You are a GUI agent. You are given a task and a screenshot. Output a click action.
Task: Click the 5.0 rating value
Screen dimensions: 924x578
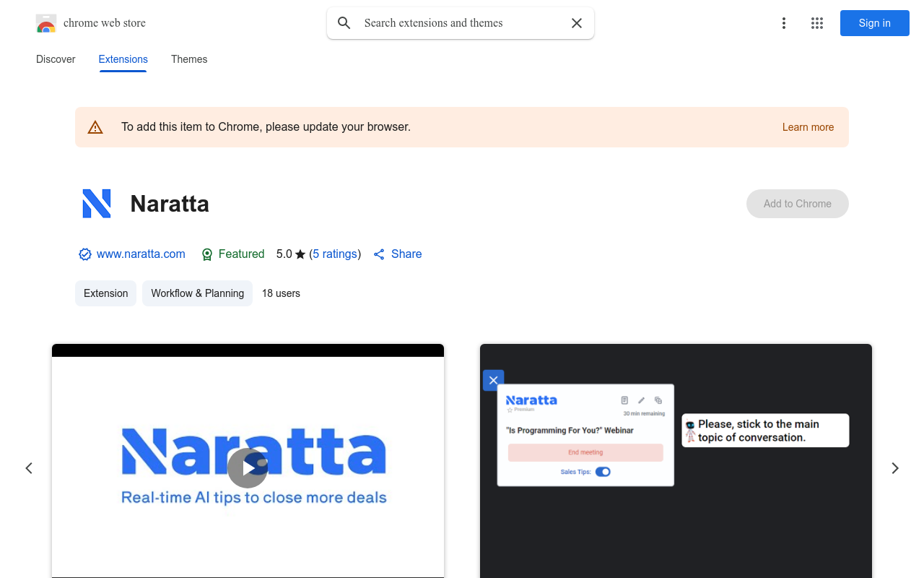[284, 254]
